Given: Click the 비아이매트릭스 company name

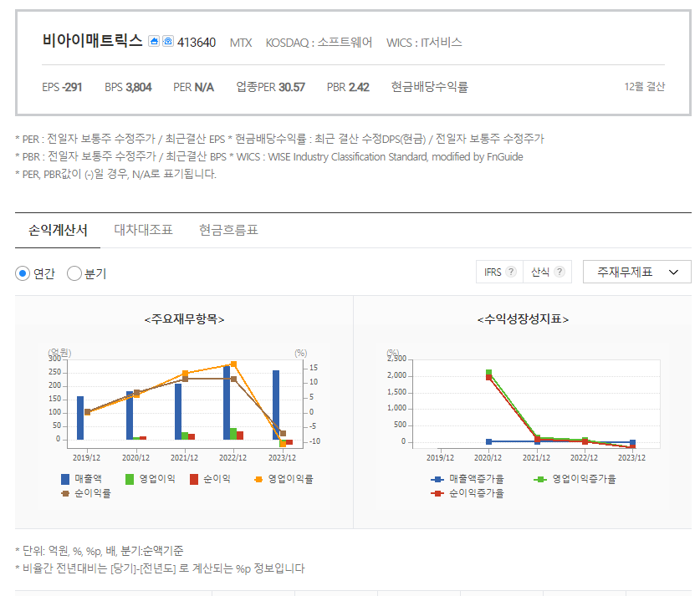Looking at the screenshot, I should (92, 40).
